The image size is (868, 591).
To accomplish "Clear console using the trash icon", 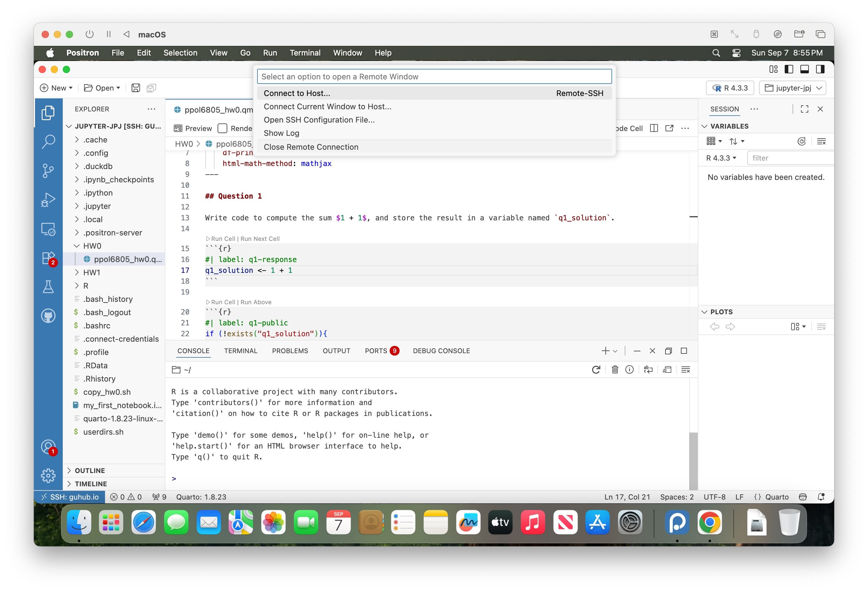I will (615, 369).
